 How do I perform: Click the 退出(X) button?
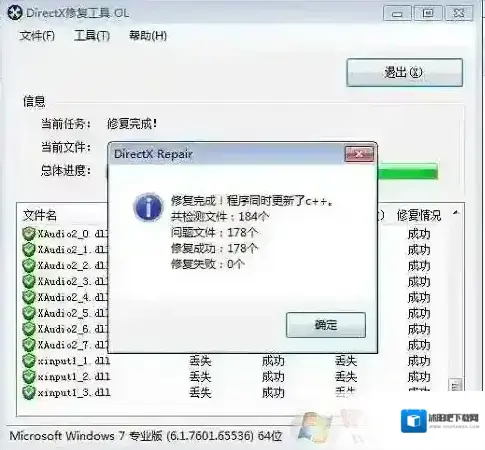pyautogui.click(x=404, y=72)
